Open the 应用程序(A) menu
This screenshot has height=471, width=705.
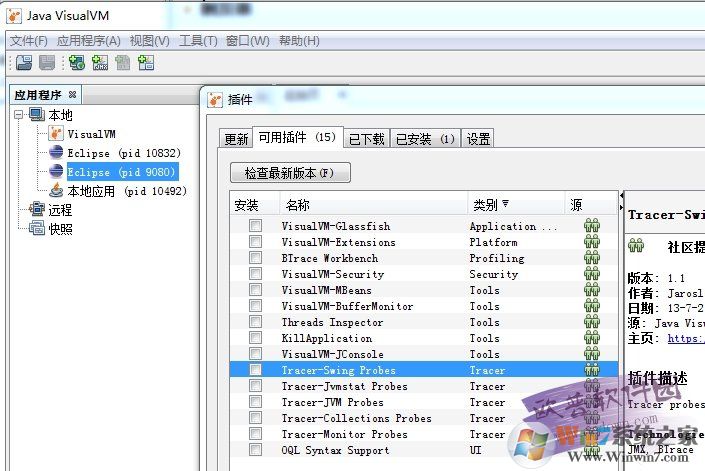tap(89, 41)
